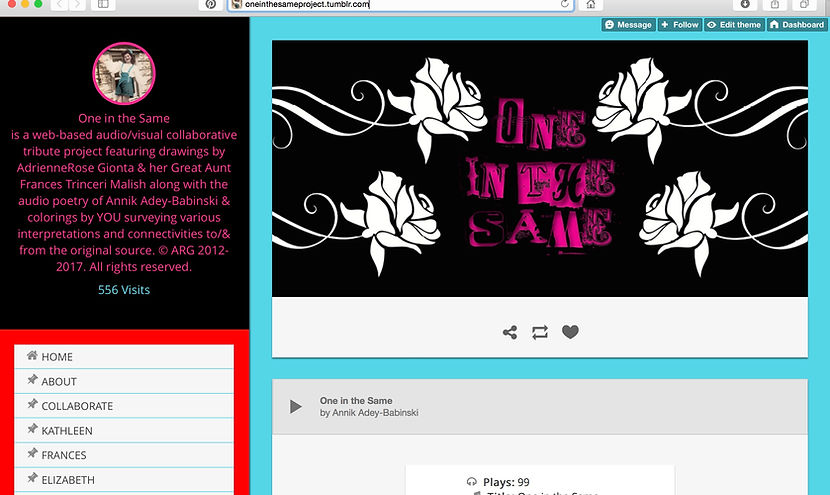
Task: Click the blog description paragraph
Action: click(124, 201)
